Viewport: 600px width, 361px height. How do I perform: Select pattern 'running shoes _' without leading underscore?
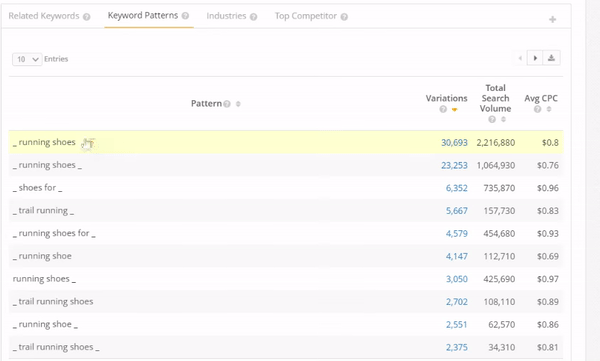(x=44, y=279)
